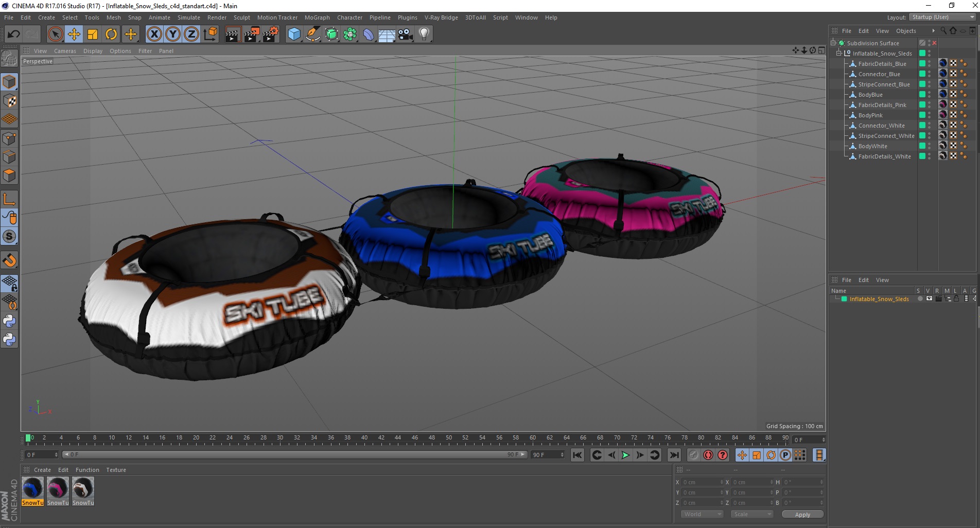Open the V-Ray Bridge menu
Image resolution: width=980 pixels, height=528 pixels.
pos(441,17)
